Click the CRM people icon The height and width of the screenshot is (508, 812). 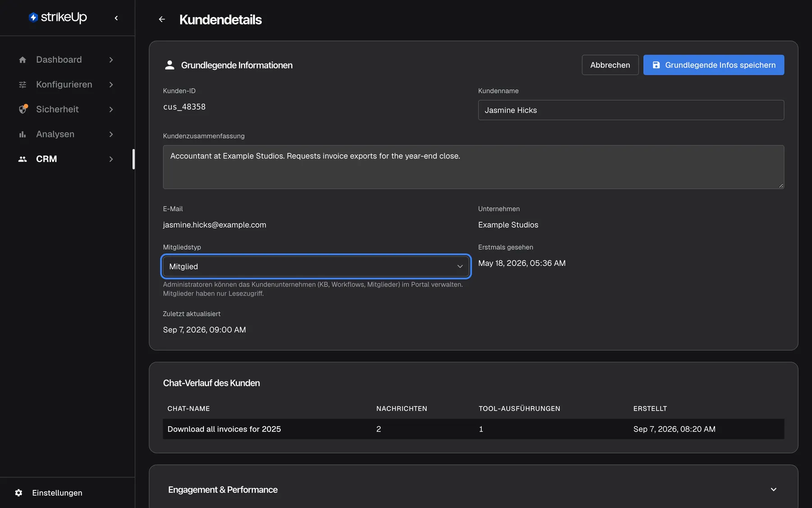[x=23, y=159]
